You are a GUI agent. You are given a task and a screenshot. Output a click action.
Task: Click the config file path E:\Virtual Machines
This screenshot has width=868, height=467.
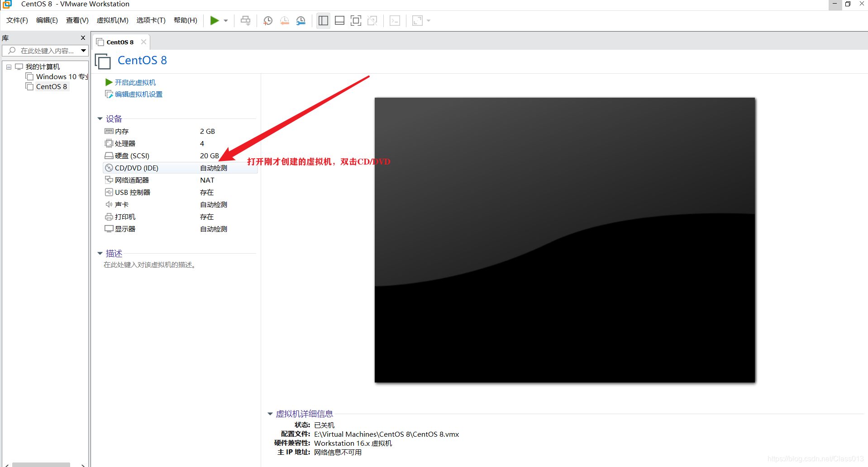pyautogui.click(x=386, y=434)
